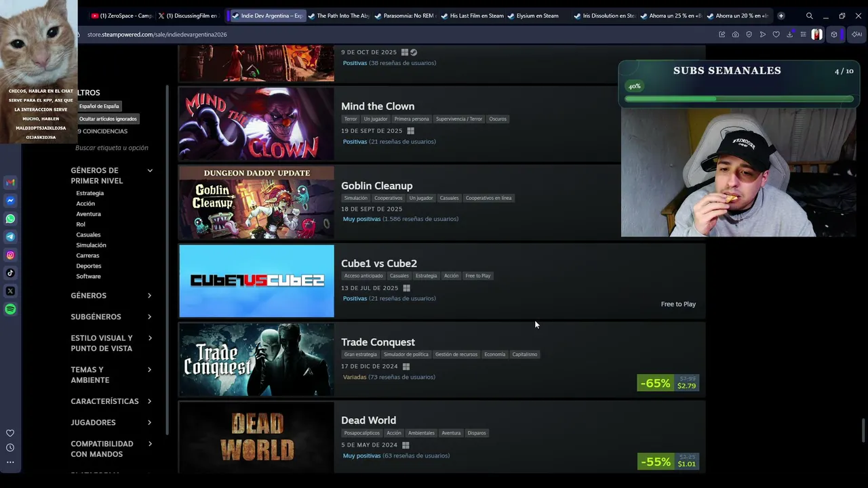Screen dimensions: 868x488
Task: Switch to the 'Iris Dissolution en Steam' tab
Action: [604, 16]
